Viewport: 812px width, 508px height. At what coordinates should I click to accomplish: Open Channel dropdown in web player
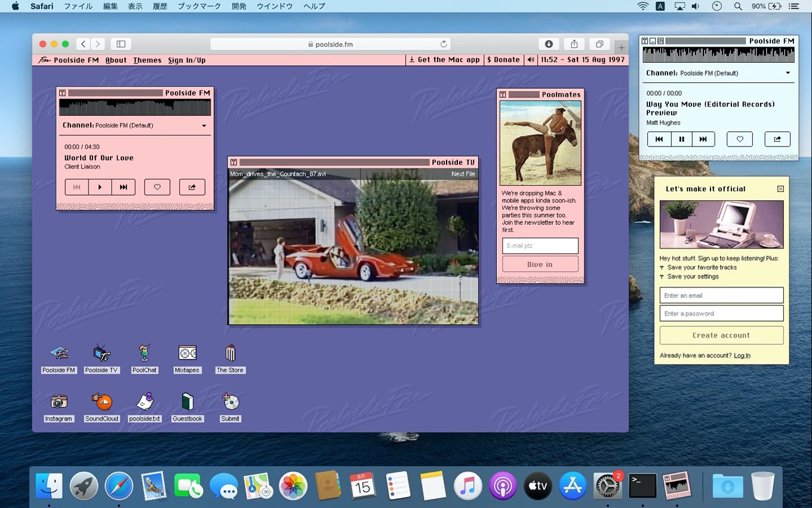135,126
